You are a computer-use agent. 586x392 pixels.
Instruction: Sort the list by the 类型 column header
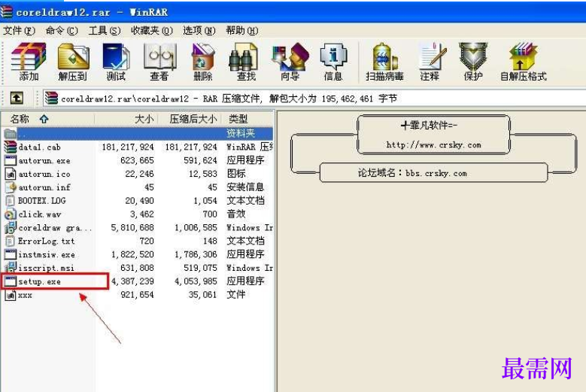coord(247,119)
